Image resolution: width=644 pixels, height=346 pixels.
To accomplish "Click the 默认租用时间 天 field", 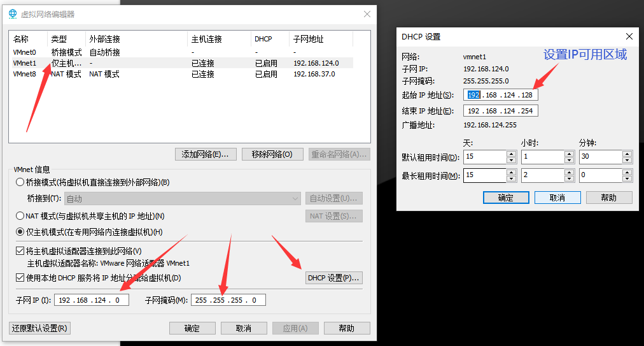I will [485, 157].
